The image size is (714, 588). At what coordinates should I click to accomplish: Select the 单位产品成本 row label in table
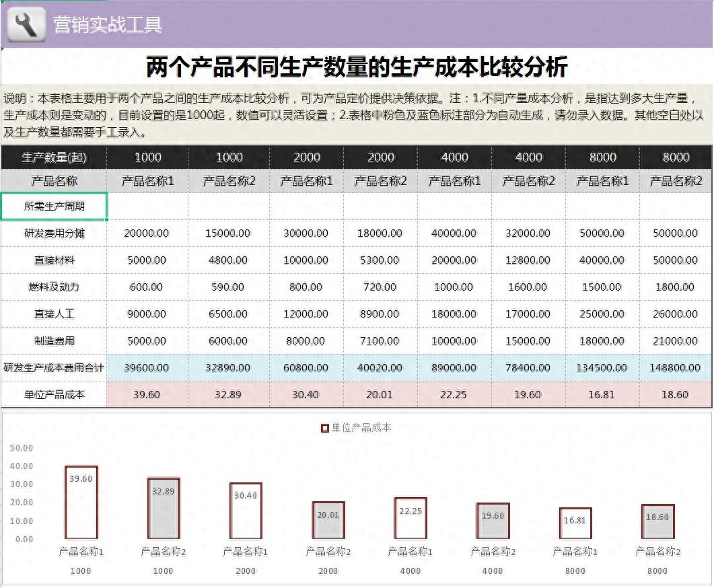[x=55, y=395]
